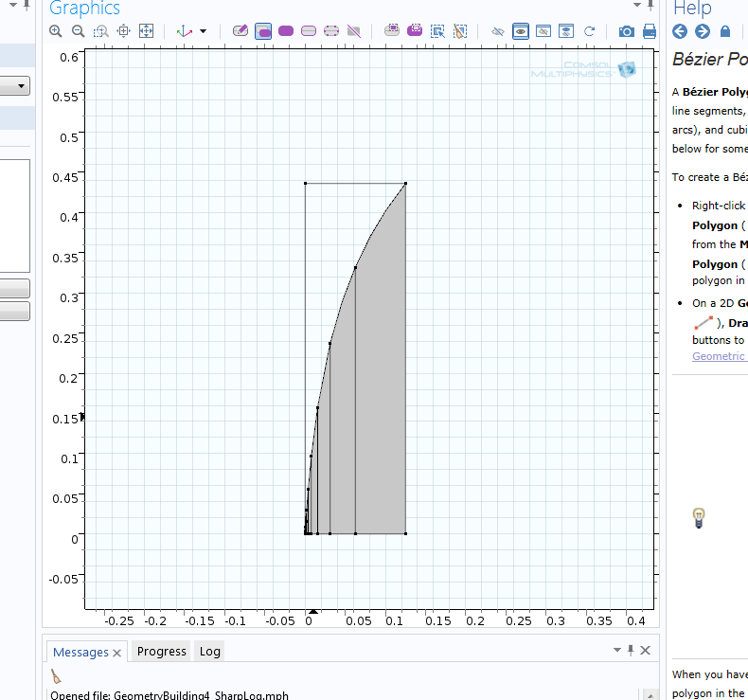Click the Zoom In magnifier icon
Image resolution: width=748 pixels, height=700 pixels.
pos(56,31)
